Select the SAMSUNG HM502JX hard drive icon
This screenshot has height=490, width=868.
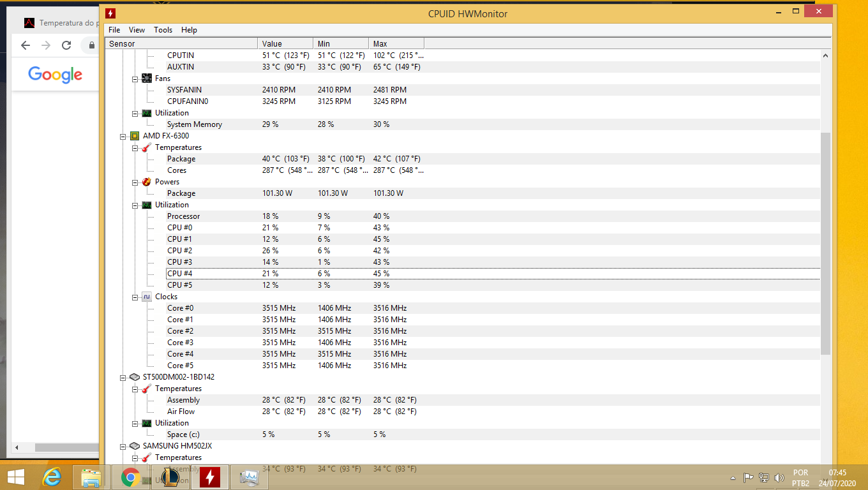[x=135, y=446]
